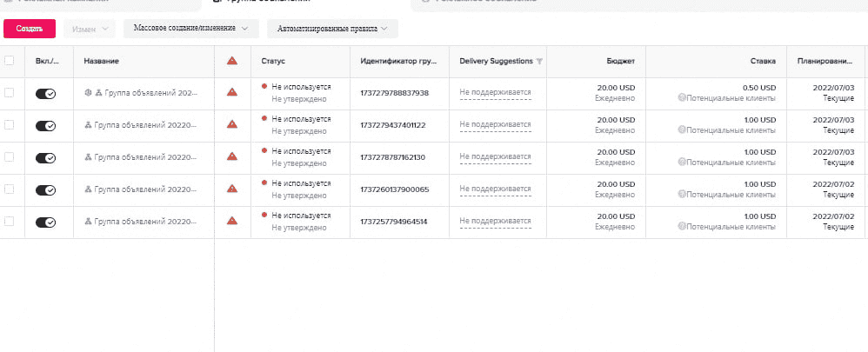The width and height of the screenshot is (868, 352).
Task: Click the 20.00 USD budget for ad group 1737257794964514
Action: [616, 216]
